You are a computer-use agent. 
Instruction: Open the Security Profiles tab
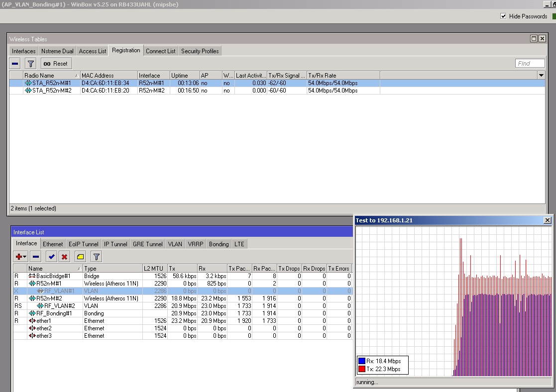[200, 51]
